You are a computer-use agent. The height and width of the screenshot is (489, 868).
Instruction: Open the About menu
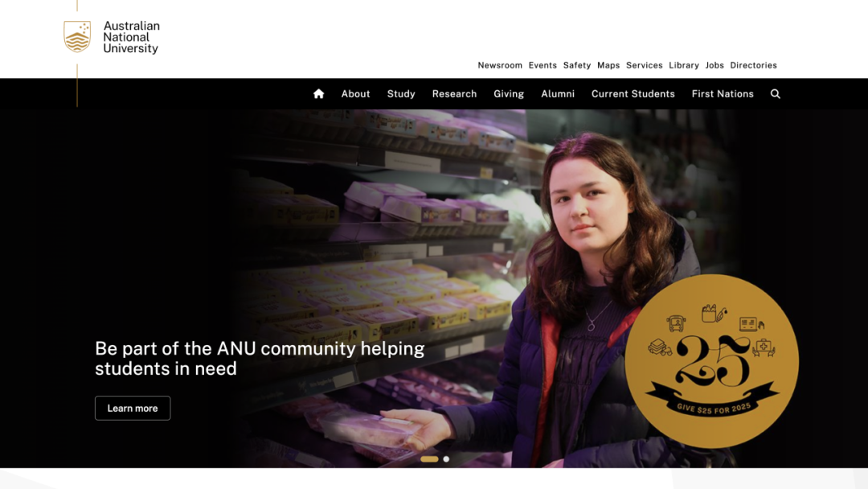355,94
